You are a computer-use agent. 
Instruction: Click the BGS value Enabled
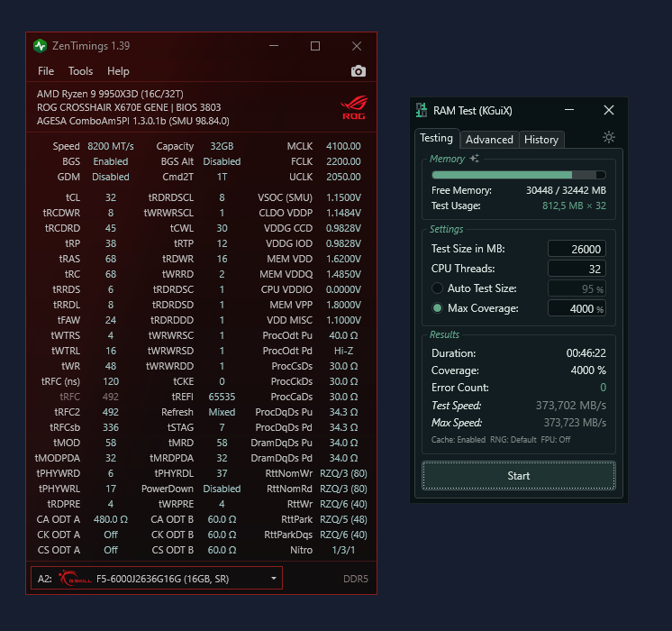[111, 161]
